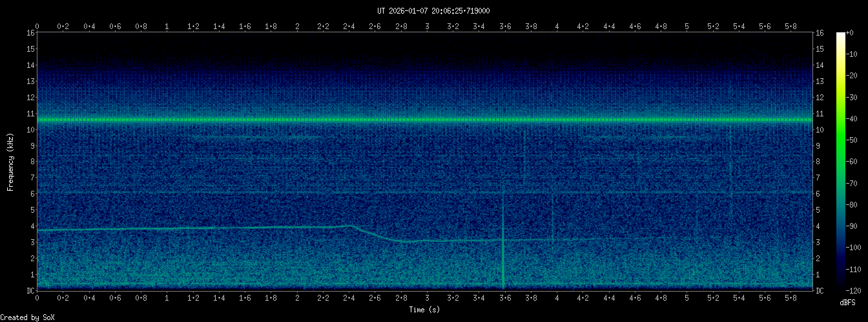Click the "1" tick on top time axis

[x=167, y=27]
